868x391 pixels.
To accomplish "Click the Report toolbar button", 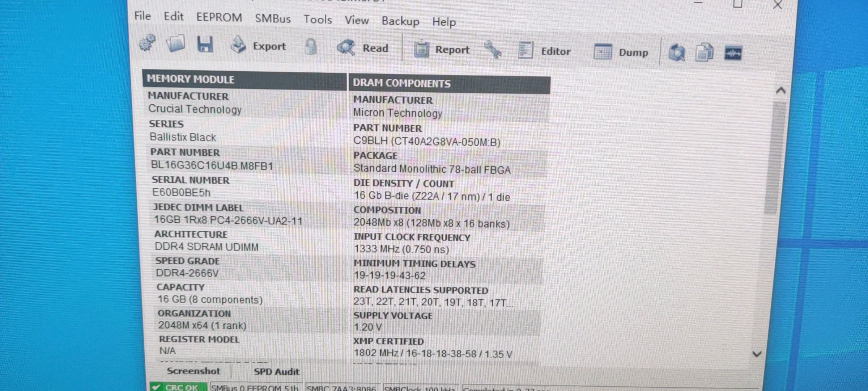I will coord(442,50).
